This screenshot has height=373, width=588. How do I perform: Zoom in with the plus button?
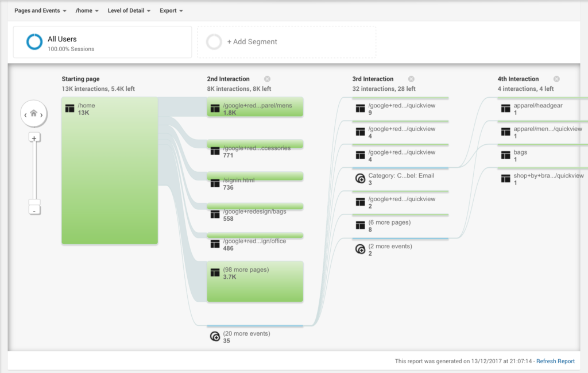click(34, 138)
